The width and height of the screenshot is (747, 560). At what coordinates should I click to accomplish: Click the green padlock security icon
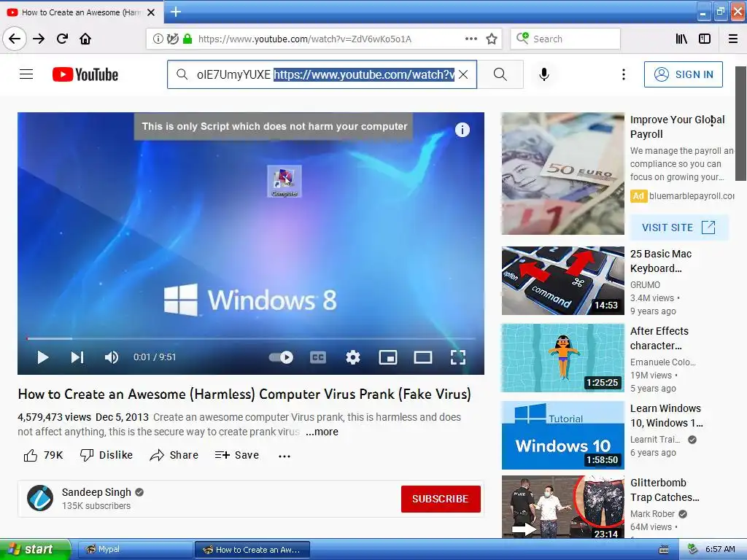[x=187, y=39]
